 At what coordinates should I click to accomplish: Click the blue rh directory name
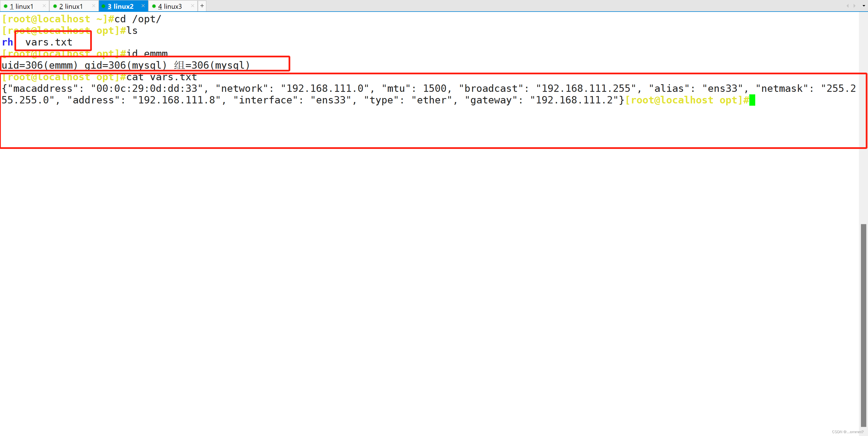pos(7,42)
